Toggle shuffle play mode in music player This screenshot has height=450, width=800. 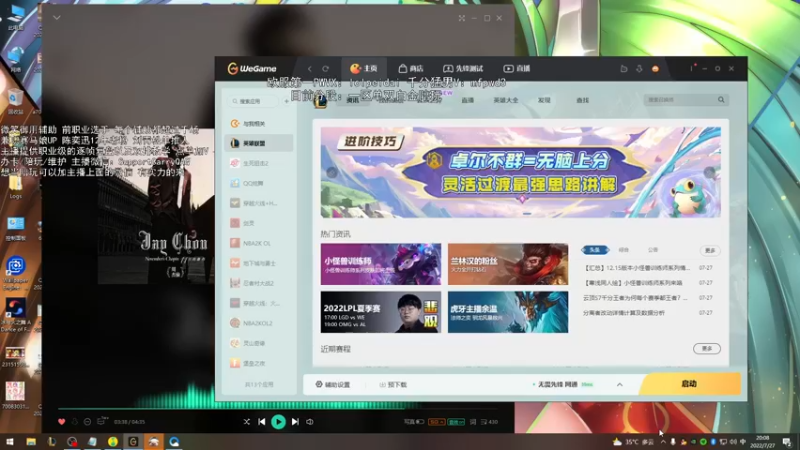(246, 422)
